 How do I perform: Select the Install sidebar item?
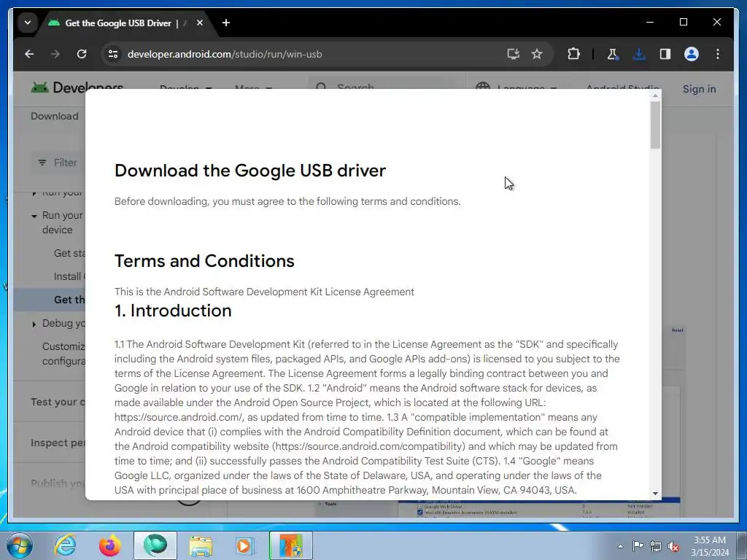[x=69, y=276]
